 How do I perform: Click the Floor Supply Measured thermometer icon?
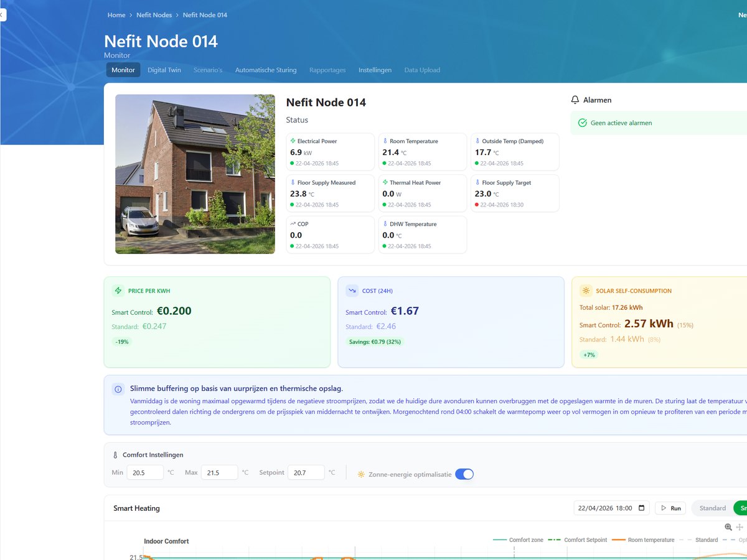click(x=293, y=182)
